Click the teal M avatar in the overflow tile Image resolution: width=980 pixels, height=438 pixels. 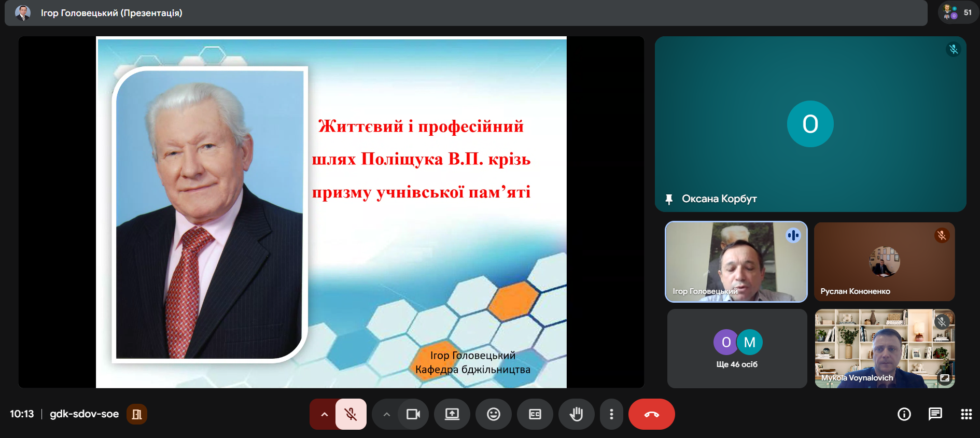[x=750, y=342]
